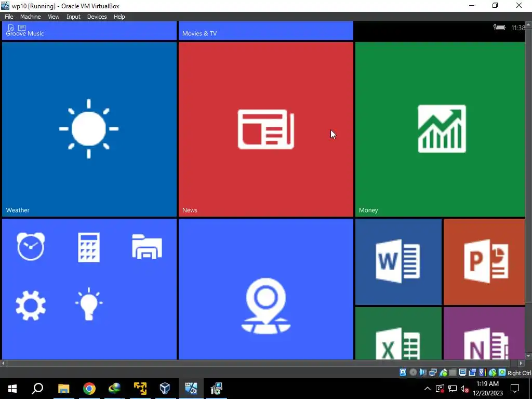
Task: Open the Groove Music tile
Action: 89,31
